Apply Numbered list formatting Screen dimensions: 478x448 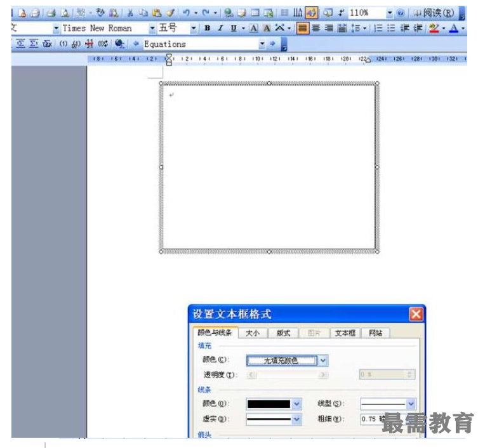(378, 29)
